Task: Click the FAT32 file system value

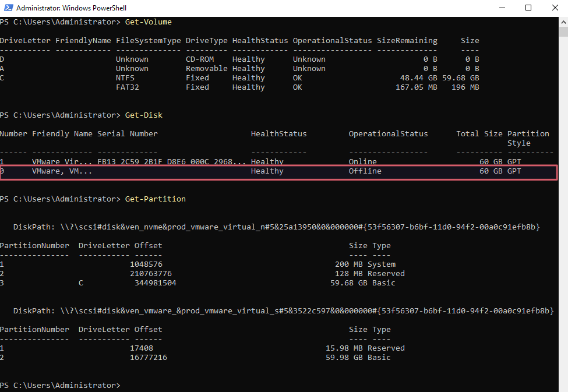Action: pos(128,87)
